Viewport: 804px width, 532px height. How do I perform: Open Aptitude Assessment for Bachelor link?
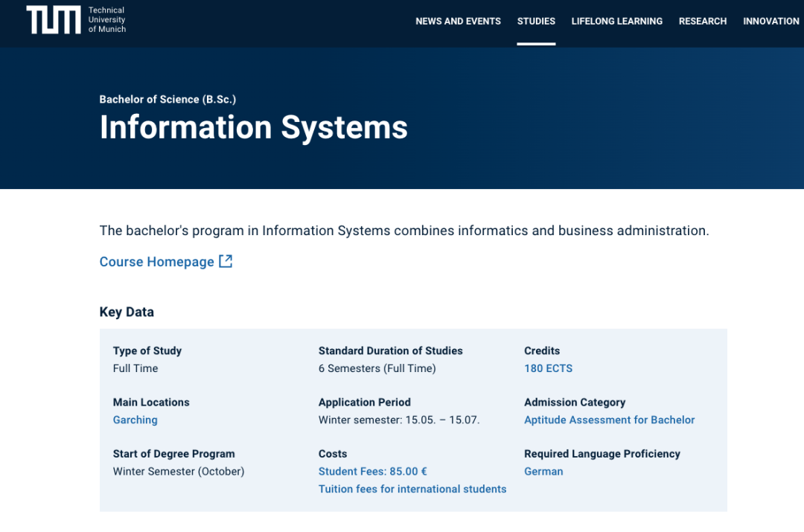609,420
